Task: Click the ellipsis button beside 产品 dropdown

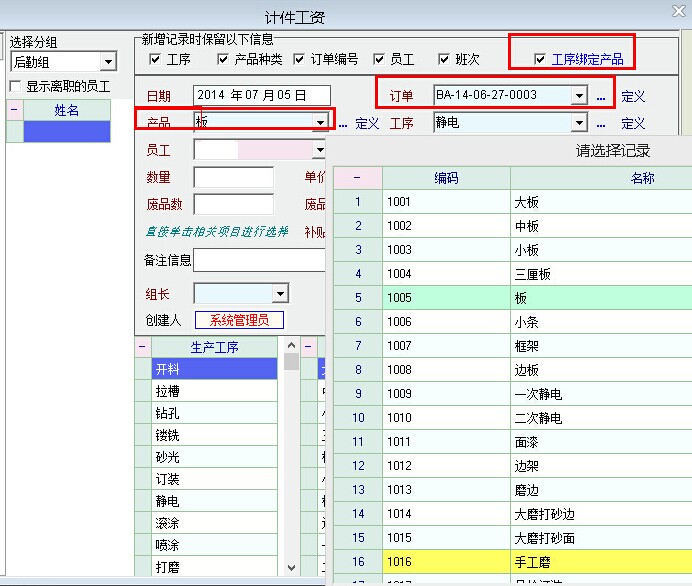Action: [342, 123]
